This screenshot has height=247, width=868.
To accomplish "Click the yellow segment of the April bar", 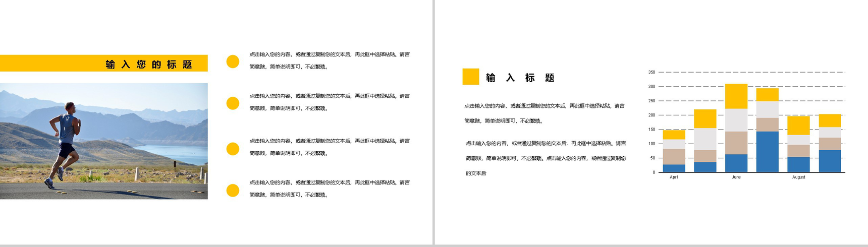I will coord(674,135).
